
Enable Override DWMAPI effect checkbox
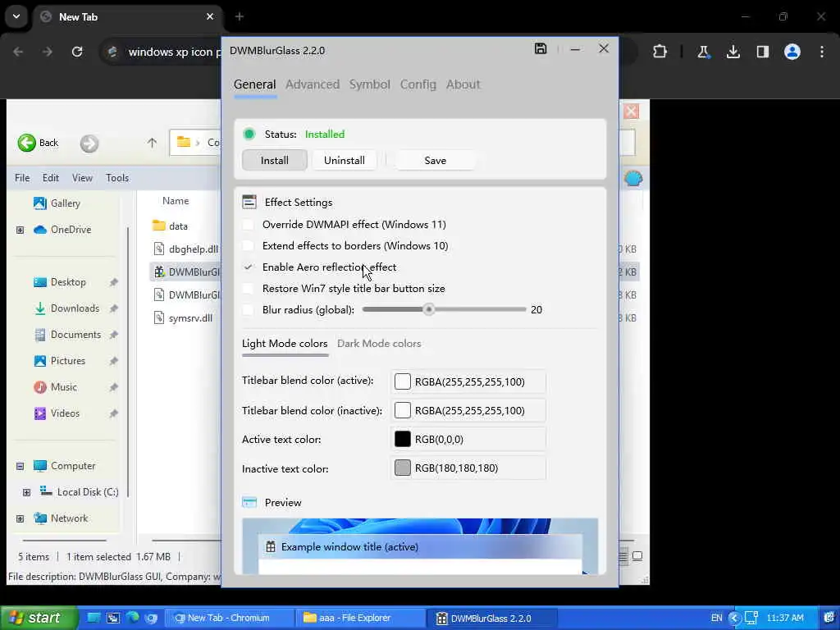248,225
